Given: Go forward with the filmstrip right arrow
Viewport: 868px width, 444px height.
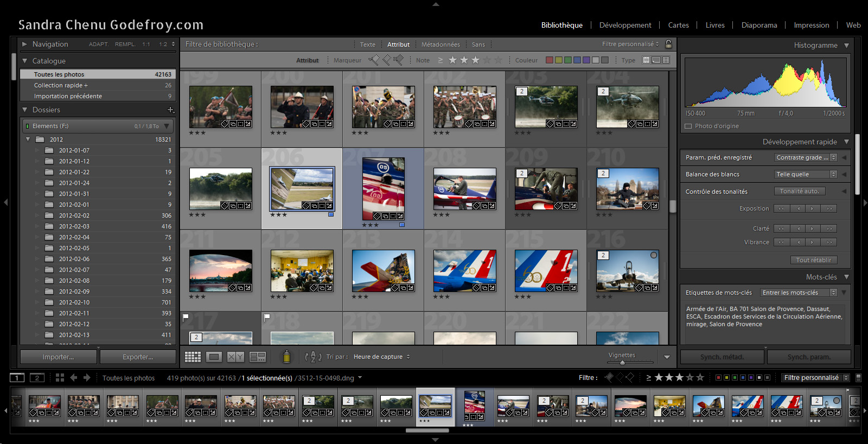Looking at the screenshot, I should click(87, 377).
